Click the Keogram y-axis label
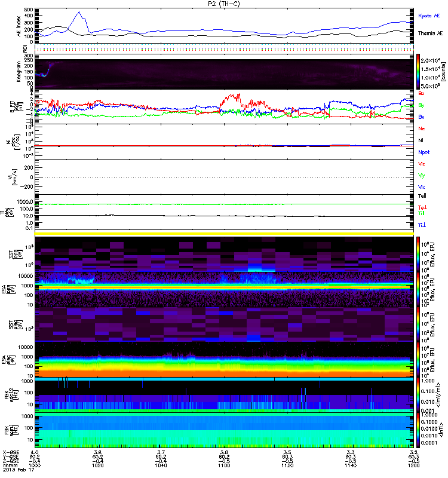This screenshot has height=478, width=448. click(19, 72)
